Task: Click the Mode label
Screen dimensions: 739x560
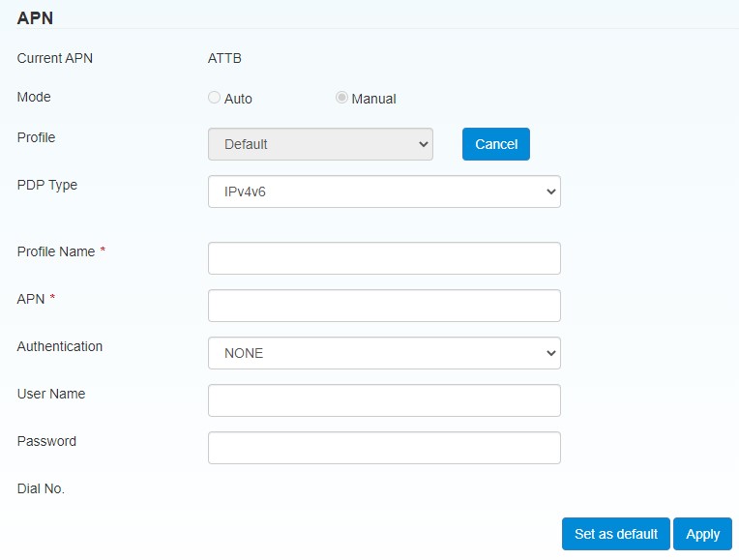Action: coord(34,97)
